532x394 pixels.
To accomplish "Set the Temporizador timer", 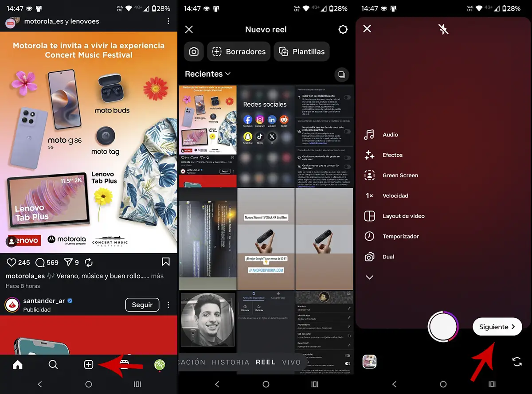I will tap(391, 237).
